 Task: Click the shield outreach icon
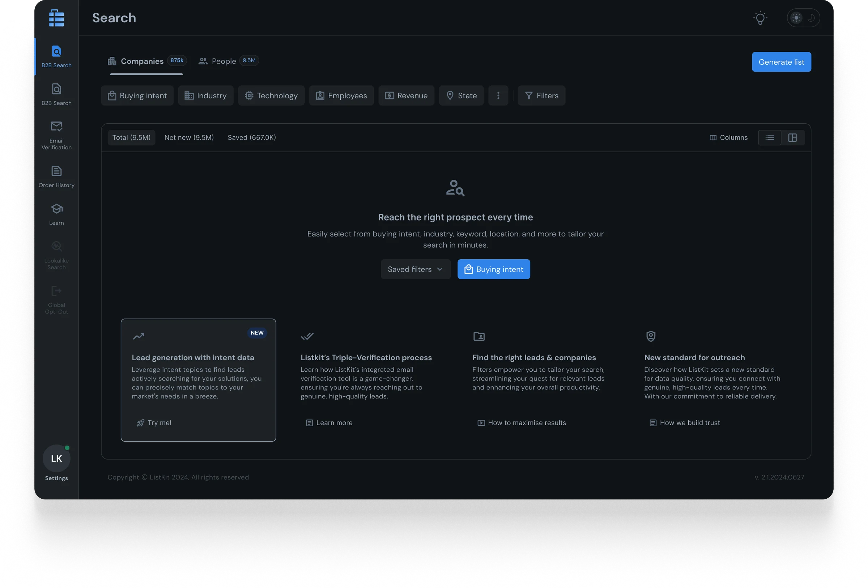coord(651,336)
